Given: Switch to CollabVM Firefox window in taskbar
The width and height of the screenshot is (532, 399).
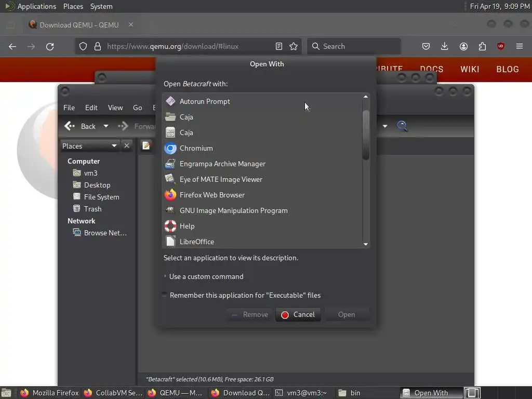Looking at the screenshot, I should tap(113, 393).
